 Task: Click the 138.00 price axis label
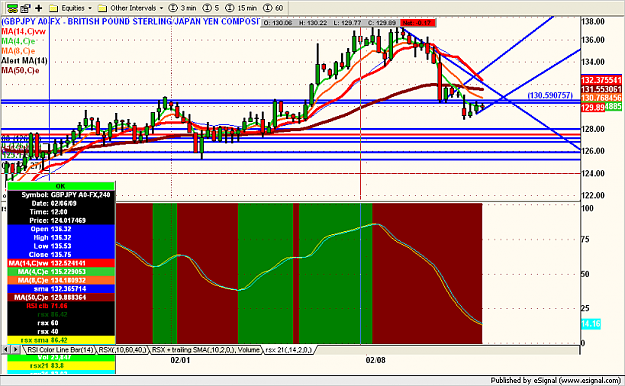coord(593,22)
